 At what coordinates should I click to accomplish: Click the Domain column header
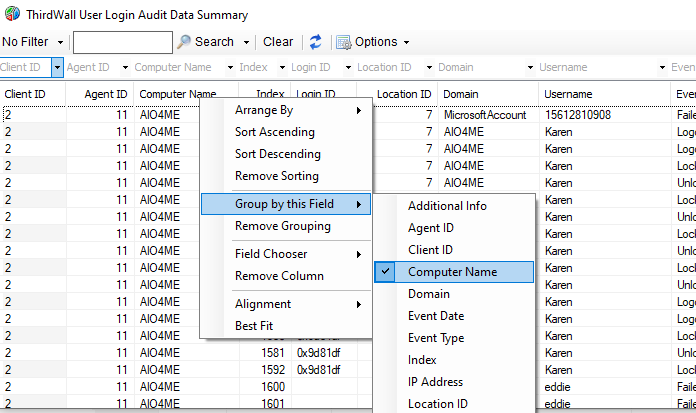pyautogui.click(x=488, y=94)
